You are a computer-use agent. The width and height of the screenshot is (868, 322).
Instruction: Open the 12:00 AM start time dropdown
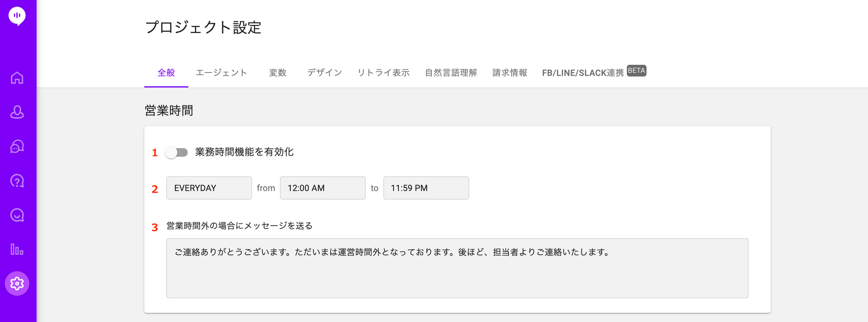[x=322, y=188]
